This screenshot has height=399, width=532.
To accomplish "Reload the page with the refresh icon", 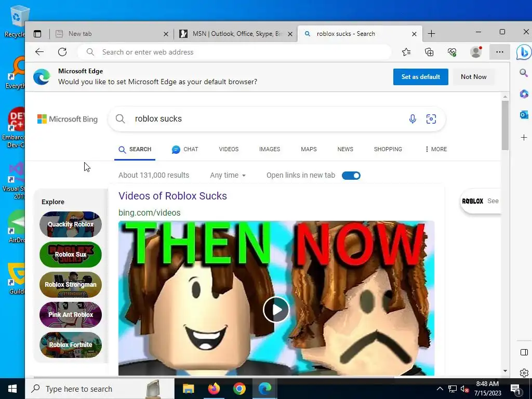I will tap(62, 52).
